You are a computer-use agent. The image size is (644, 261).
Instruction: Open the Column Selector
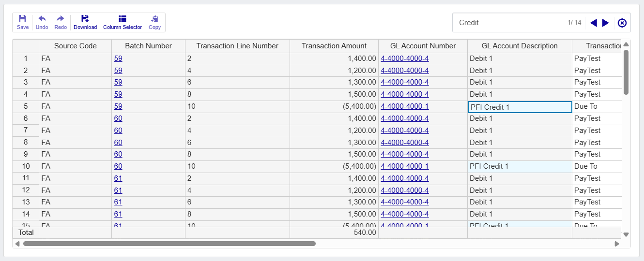pyautogui.click(x=123, y=22)
